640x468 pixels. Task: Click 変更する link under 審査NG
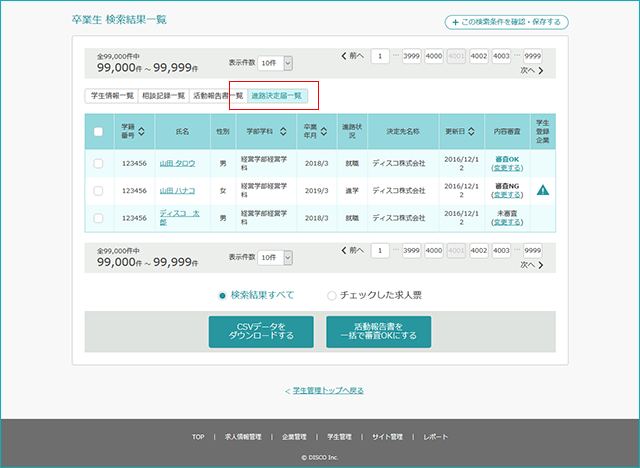pyautogui.click(x=507, y=195)
